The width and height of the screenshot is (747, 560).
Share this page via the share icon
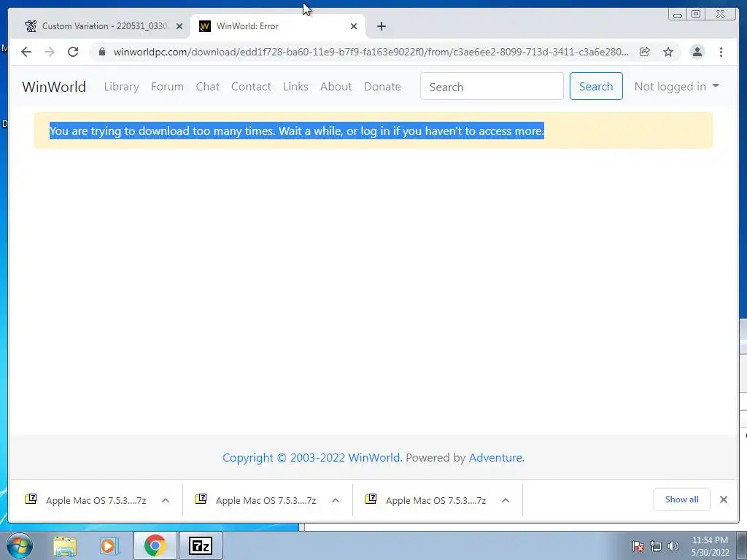click(x=645, y=52)
